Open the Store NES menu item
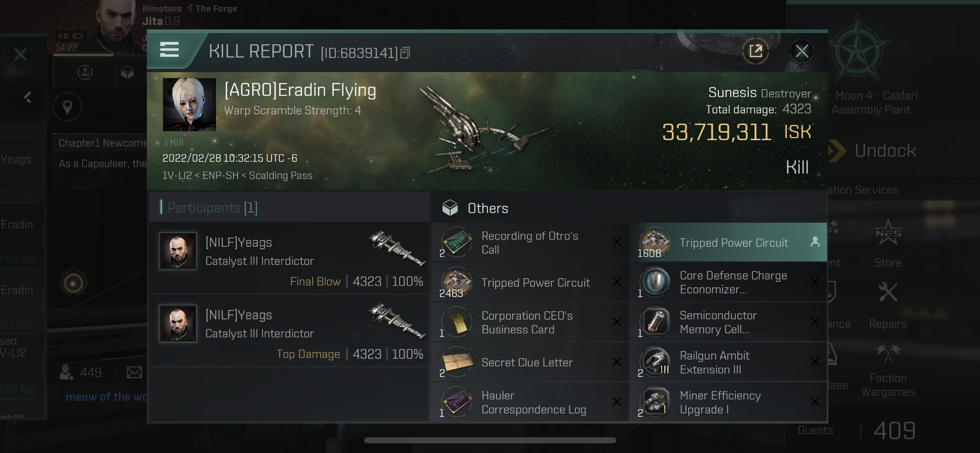This screenshot has width=980, height=453. pyautogui.click(x=888, y=244)
